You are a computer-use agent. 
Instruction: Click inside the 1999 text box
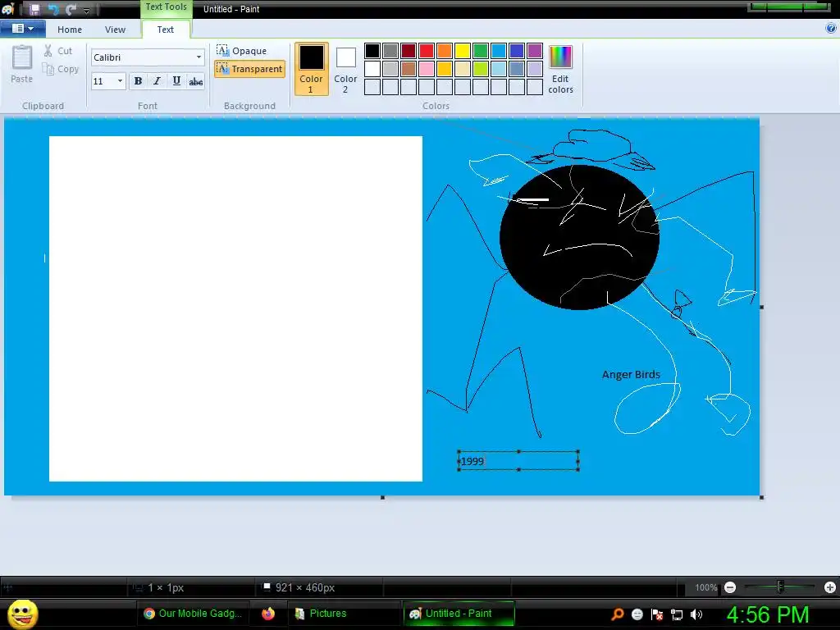coord(518,461)
